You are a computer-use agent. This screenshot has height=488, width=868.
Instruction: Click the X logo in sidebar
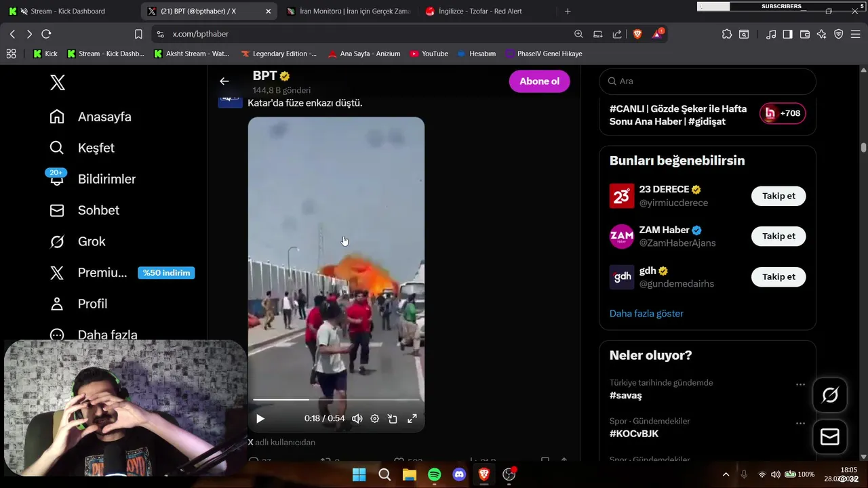point(58,83)
